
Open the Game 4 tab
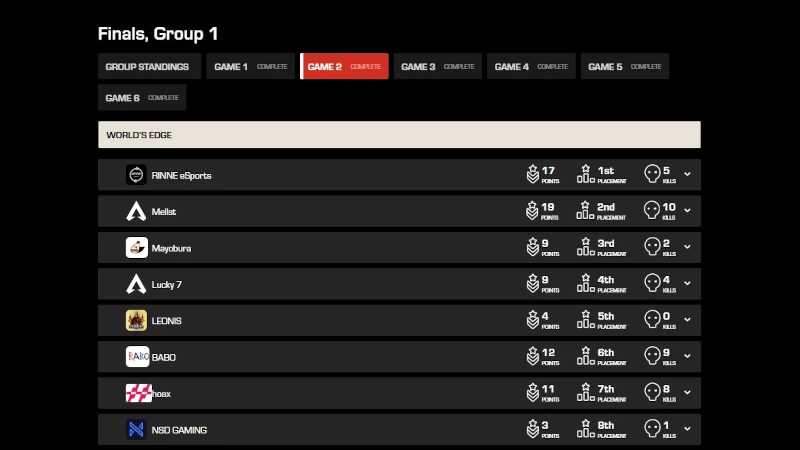(531, 66)
